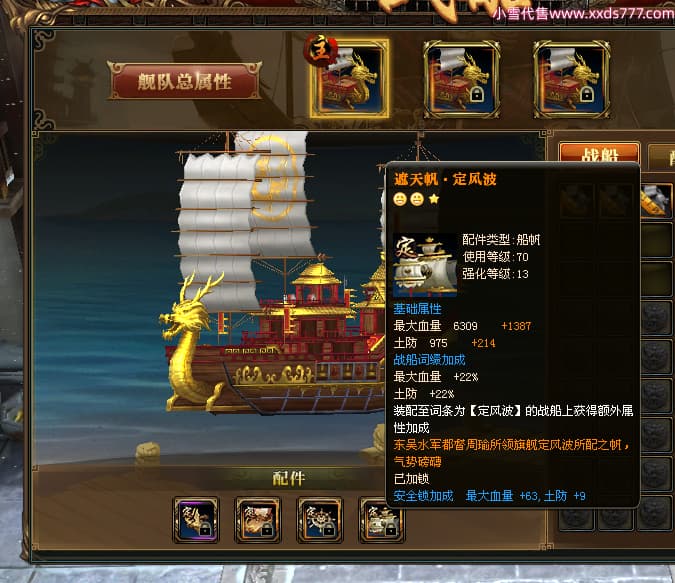Screen dimensions: 675x583
Task: Select the main flagship slot marked 主
Action: coord(349,79)
